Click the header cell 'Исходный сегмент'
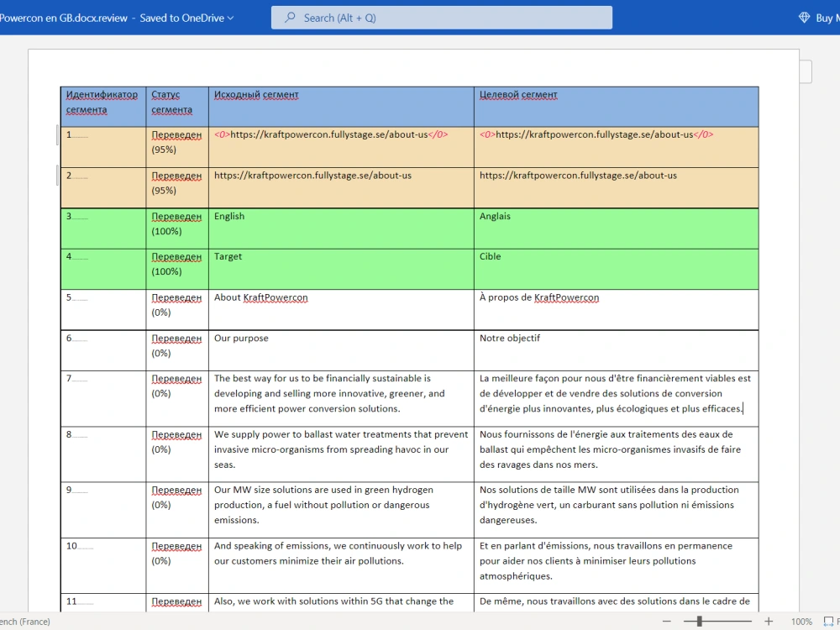Image resolution: width=840 pixels, height=630 pixels. point(341,107)
